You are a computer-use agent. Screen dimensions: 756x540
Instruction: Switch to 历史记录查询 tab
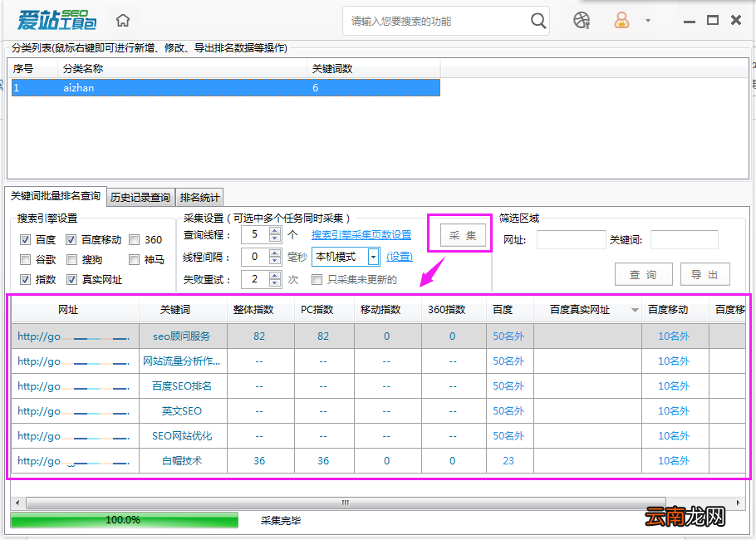pos(140,197)
